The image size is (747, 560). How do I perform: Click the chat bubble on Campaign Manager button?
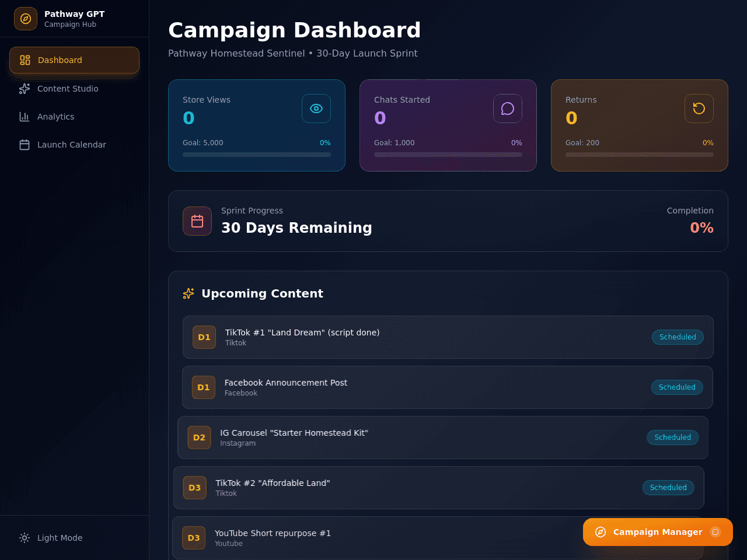715,532
